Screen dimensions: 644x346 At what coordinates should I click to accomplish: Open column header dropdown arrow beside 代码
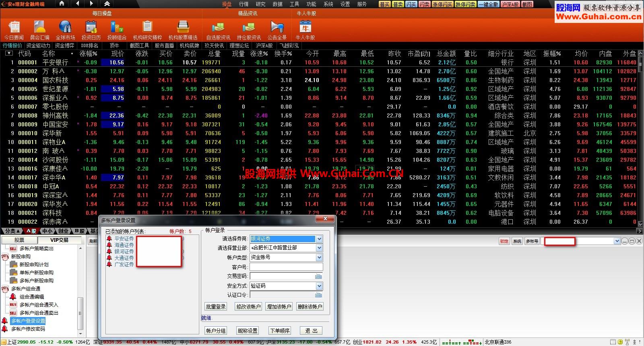click(8, 53)
